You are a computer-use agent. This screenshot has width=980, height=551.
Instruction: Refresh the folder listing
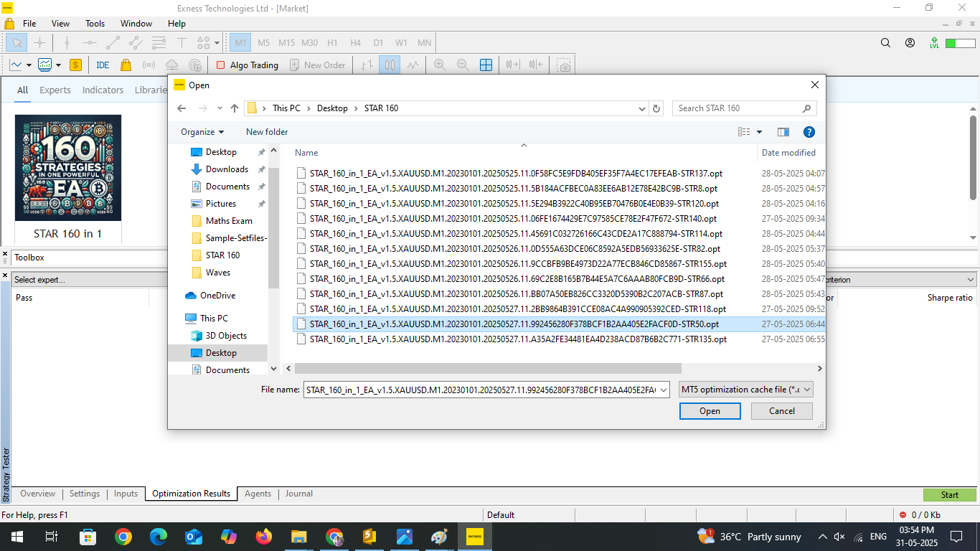pos(656,108)
